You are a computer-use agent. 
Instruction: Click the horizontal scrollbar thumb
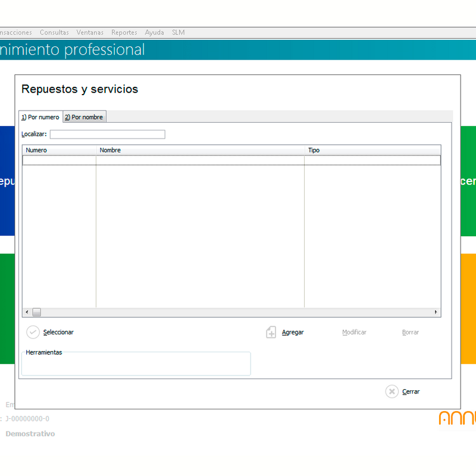[37, 312]
